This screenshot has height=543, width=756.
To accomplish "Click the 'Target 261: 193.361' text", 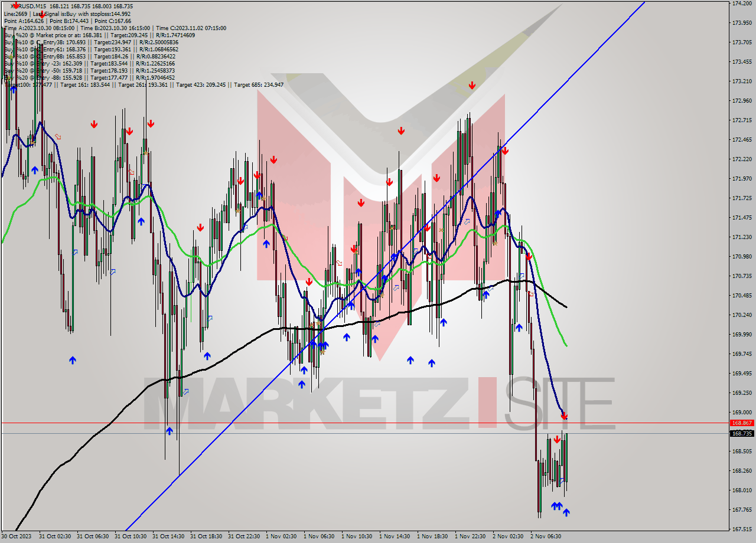I will point(142,84).
